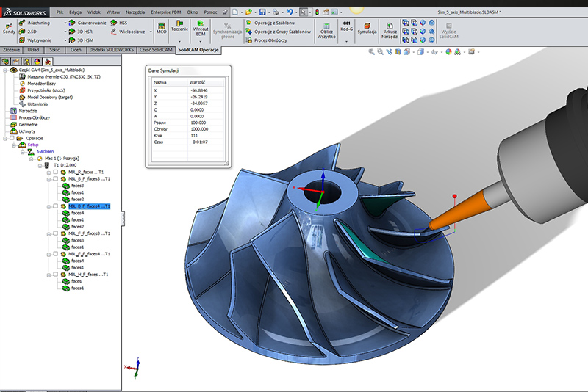Start a 2.5D operation
Viewport: 588px width, 392px height.
point(28,32)
